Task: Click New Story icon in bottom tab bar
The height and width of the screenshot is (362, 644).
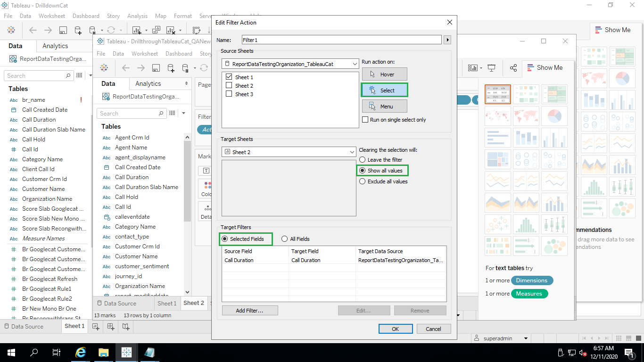Action: [x=126, y=326]
